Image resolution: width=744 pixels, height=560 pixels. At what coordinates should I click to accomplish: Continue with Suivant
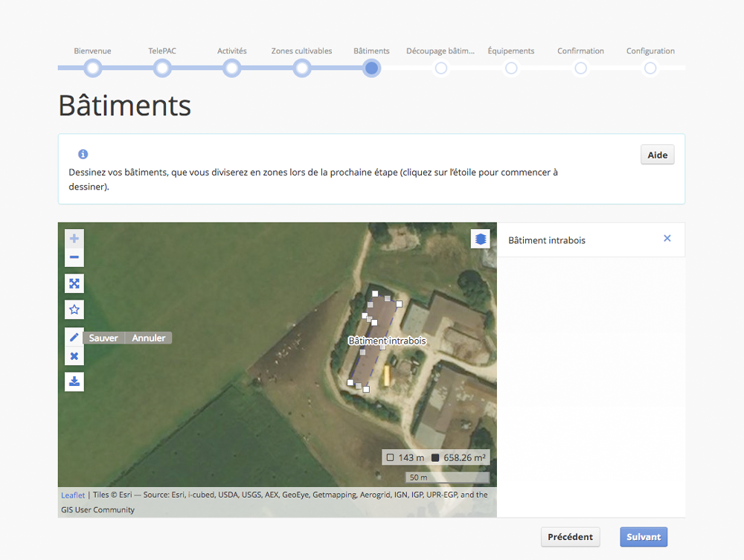pyautogui.click(x=644, y=537)
